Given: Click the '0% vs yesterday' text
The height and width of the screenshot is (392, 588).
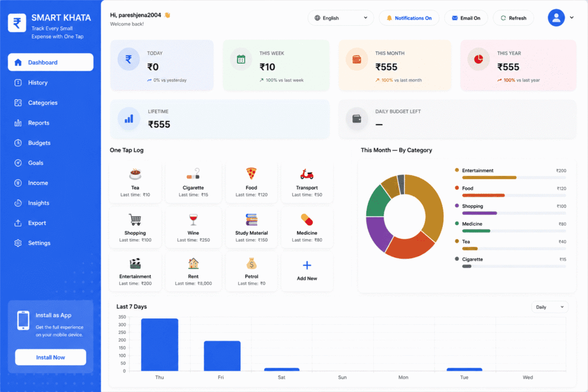Looking at the screenshot, I should pos(170,80).
